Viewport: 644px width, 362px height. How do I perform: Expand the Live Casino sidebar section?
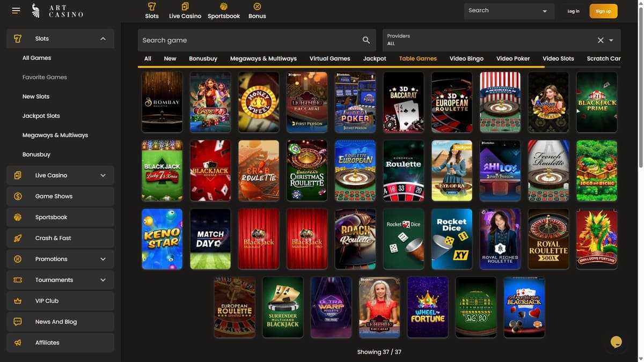tap(103, 175)
